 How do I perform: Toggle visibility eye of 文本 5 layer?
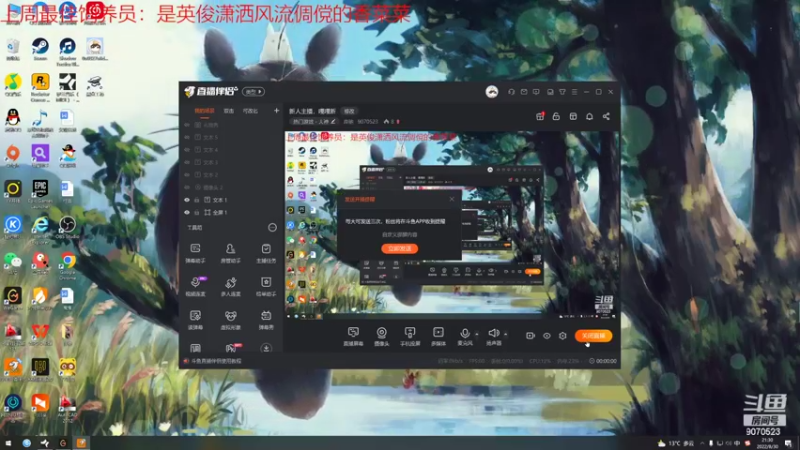point(187,137)
